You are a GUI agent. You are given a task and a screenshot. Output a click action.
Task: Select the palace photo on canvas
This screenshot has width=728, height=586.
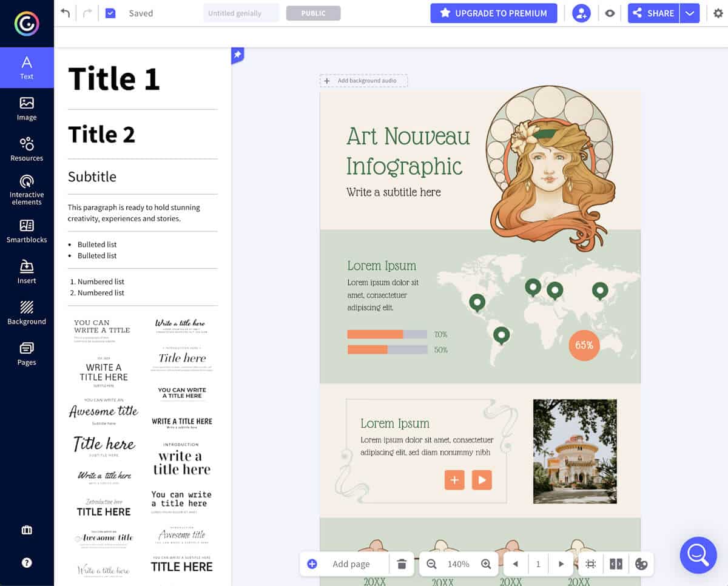(575, 451)
